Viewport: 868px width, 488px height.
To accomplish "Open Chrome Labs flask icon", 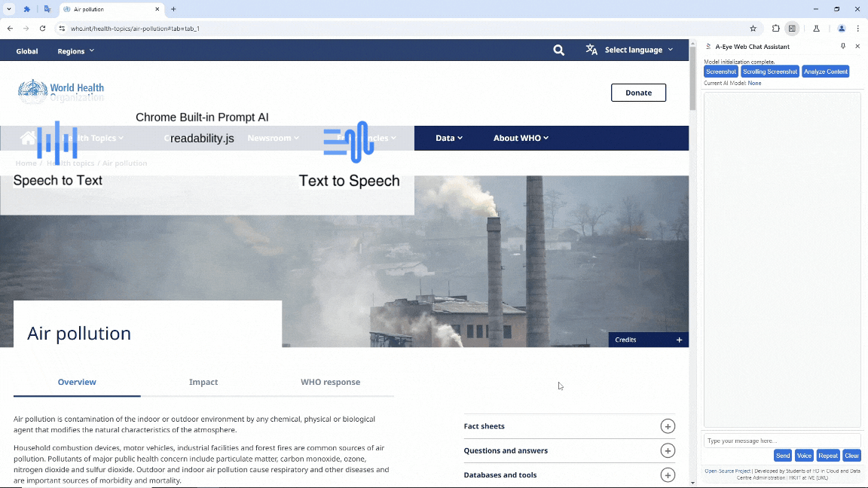I will click(x=816, y=28).
